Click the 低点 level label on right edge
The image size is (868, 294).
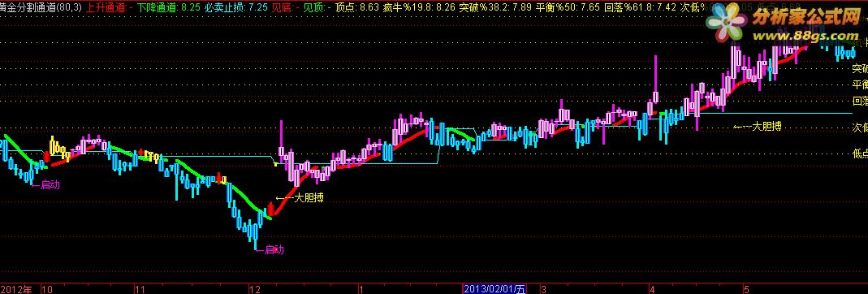click(860, 153)
